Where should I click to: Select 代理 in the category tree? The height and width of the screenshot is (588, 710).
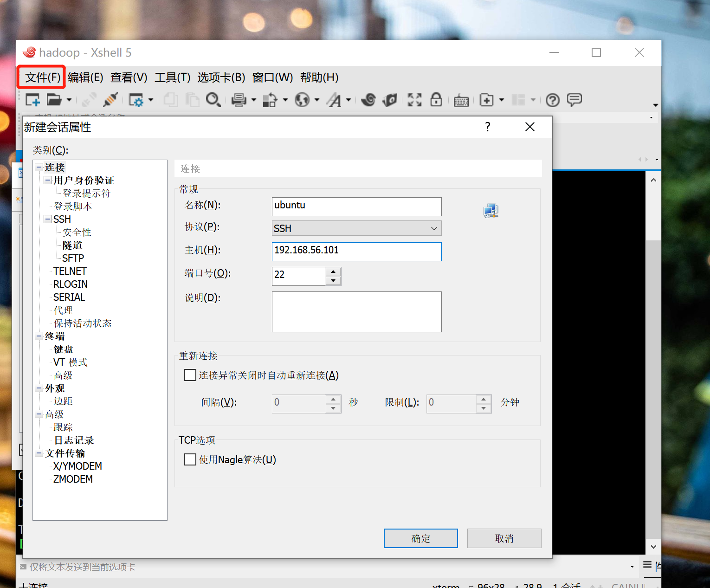tap(63, 310)
